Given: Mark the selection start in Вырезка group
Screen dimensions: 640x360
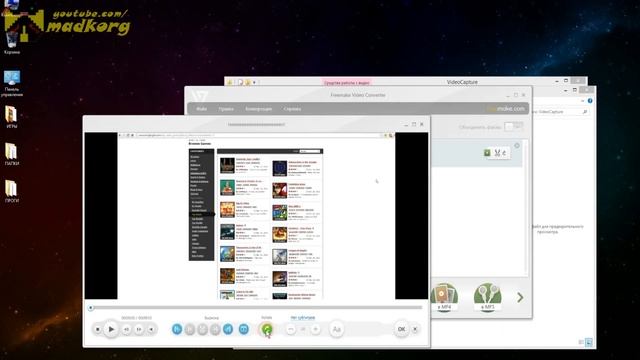Looking at the screenshot, I should point(177,329).
